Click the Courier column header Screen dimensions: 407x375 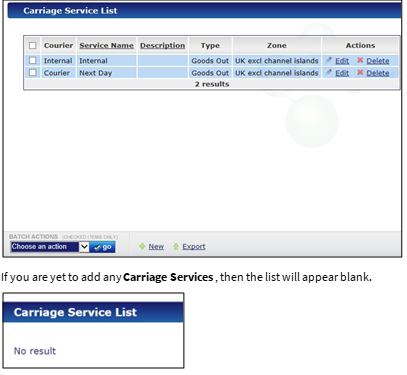click(58, 45)
